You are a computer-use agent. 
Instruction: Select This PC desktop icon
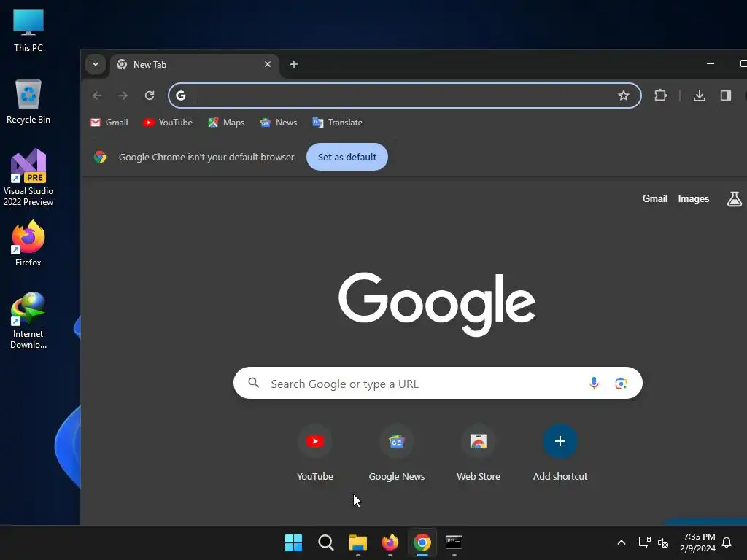[28, 31]
